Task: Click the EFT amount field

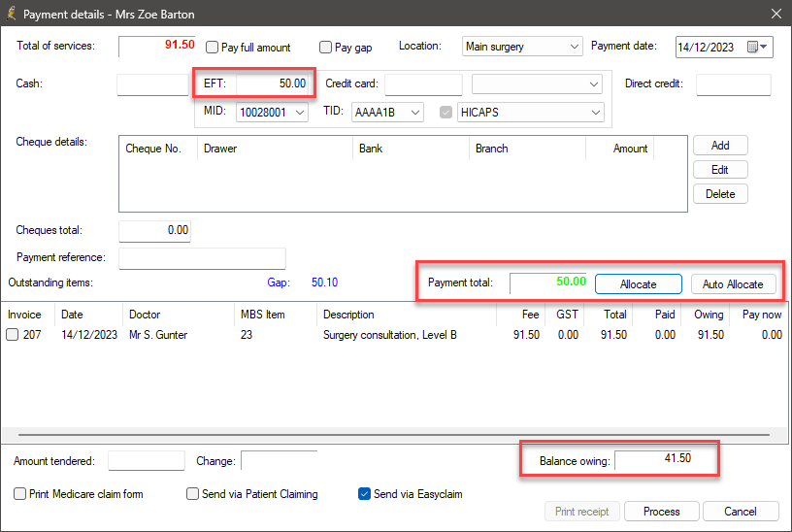Action: pos(272,83)
